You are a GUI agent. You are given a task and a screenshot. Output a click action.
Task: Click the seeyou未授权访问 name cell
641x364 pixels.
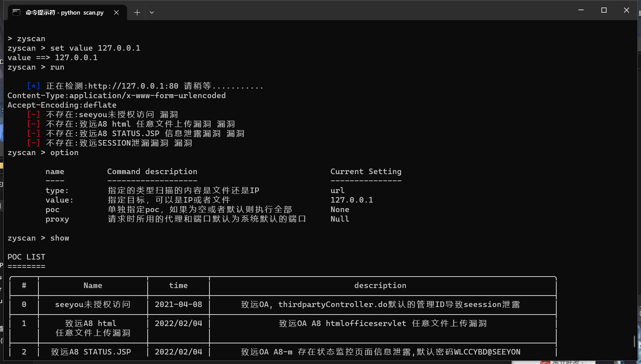(93, 305)
